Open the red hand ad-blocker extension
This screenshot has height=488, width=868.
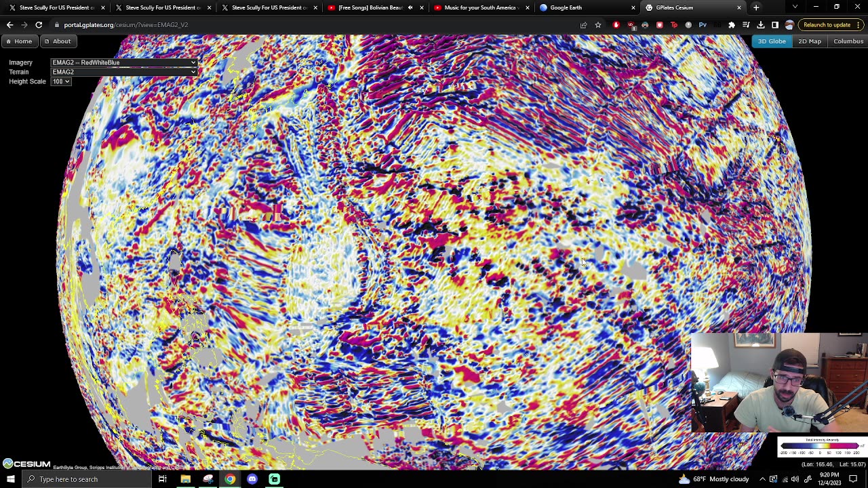[616, 25]
